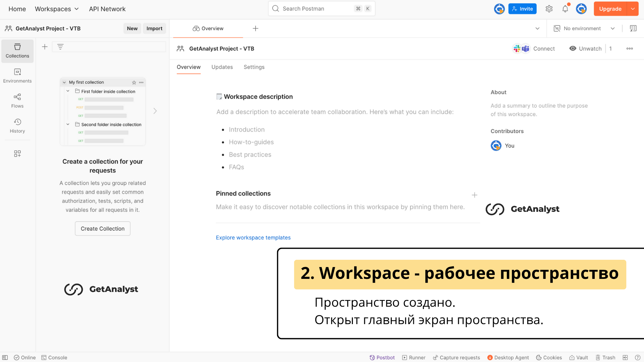Click the contributor You avatar
This screenshot has height=362, width=644.
[x=496, y=145]
